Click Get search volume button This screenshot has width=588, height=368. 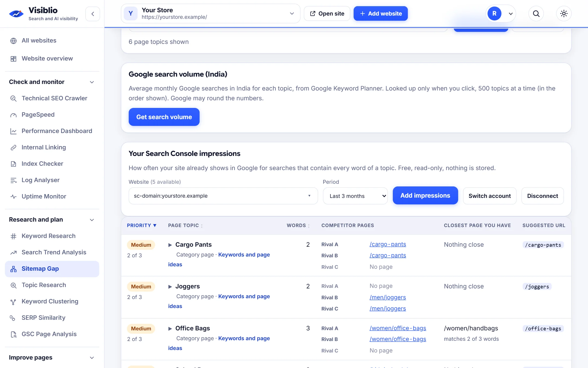pos(164,117)
